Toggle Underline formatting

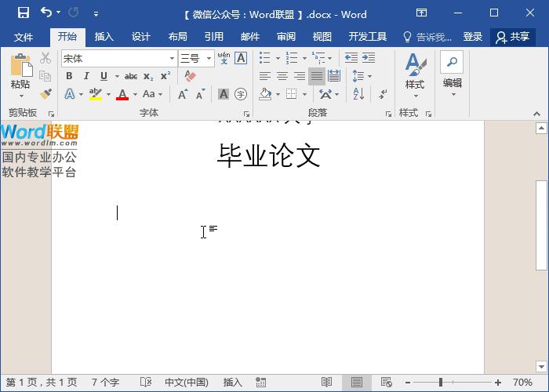click(x=104, y=76)
